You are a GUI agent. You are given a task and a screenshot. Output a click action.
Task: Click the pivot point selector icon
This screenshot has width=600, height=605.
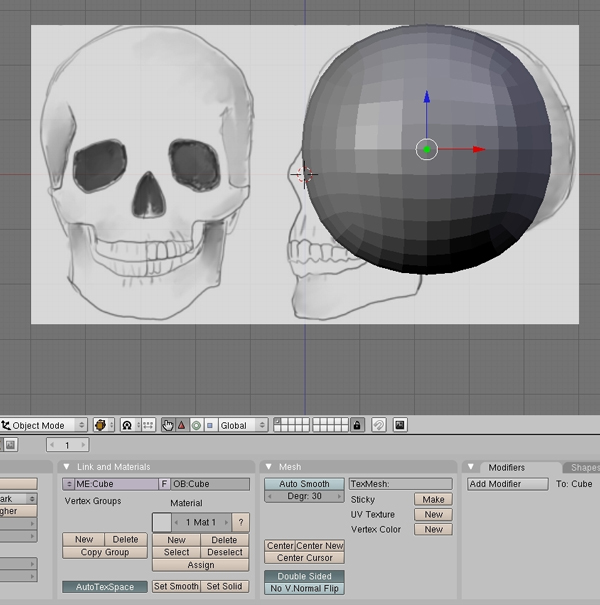tap(127, 425)
